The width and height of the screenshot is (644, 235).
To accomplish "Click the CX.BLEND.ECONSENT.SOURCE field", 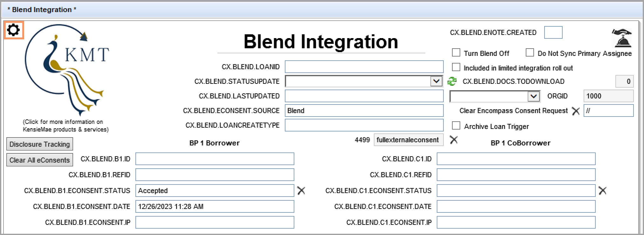I will point(364,111).
